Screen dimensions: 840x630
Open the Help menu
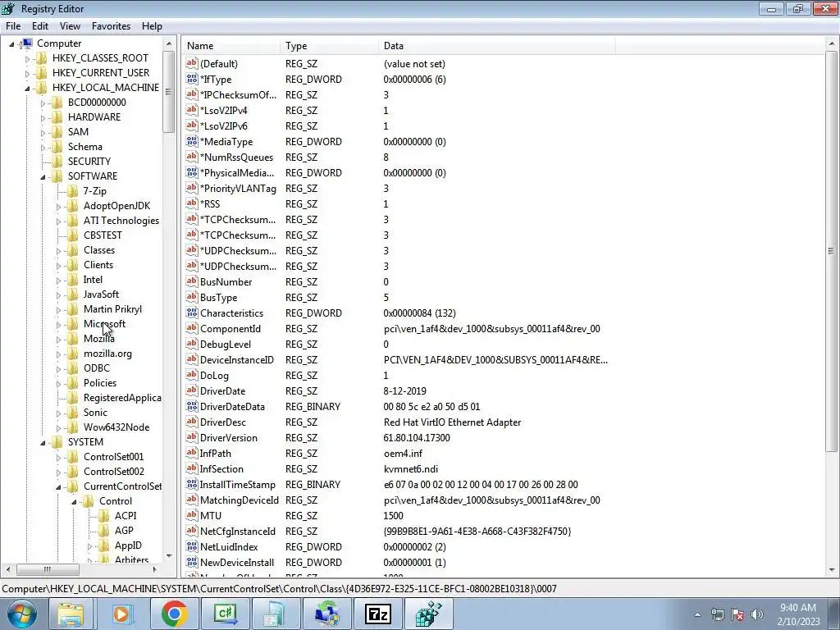[x=152, y=25]
